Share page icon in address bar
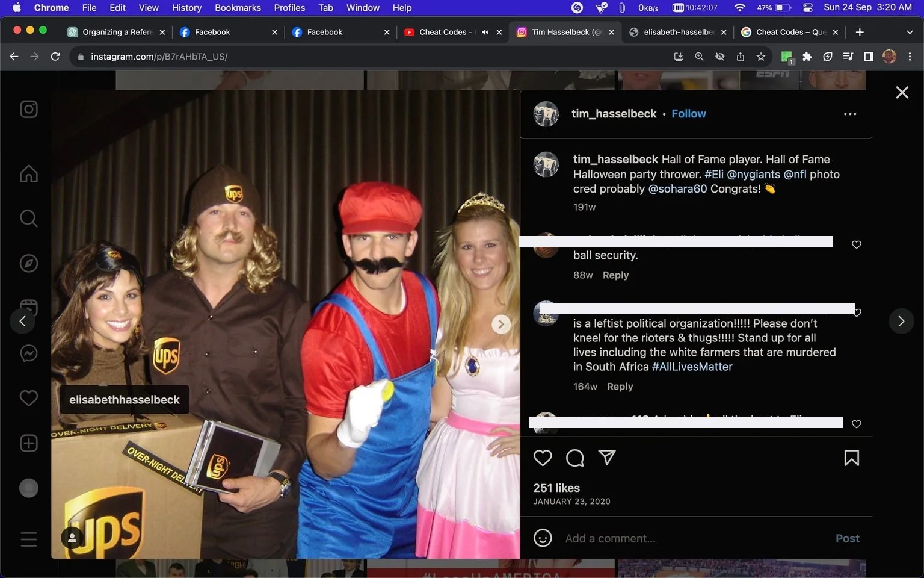The width and height of the screenshot is (924, 578). pyautogui.click(x=741, y=57)
